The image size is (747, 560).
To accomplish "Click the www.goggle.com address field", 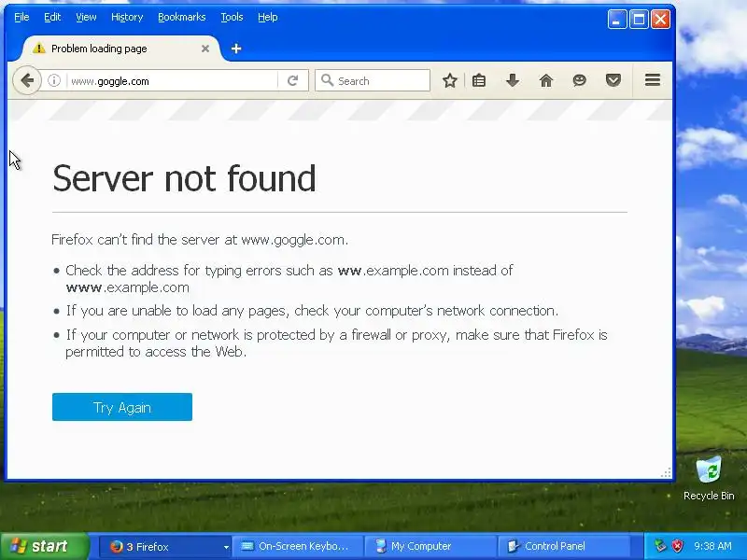I will pos(172,81).
